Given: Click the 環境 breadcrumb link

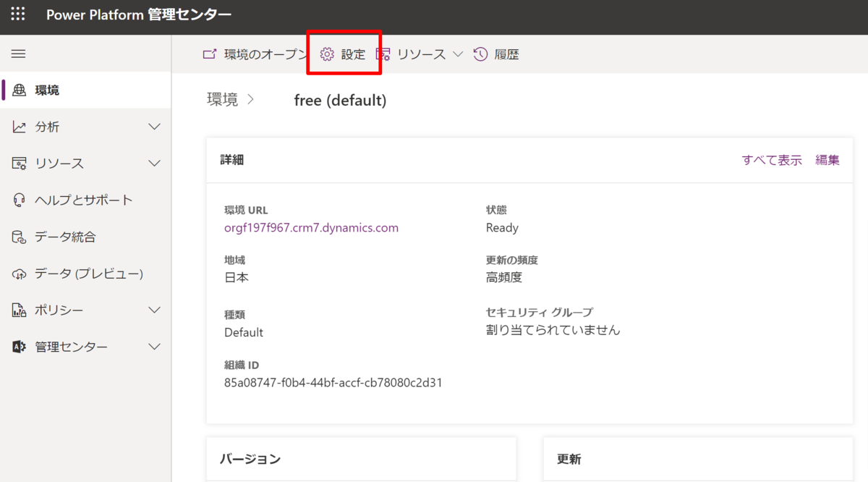Looking at the screenshot, I should (222, 100).
